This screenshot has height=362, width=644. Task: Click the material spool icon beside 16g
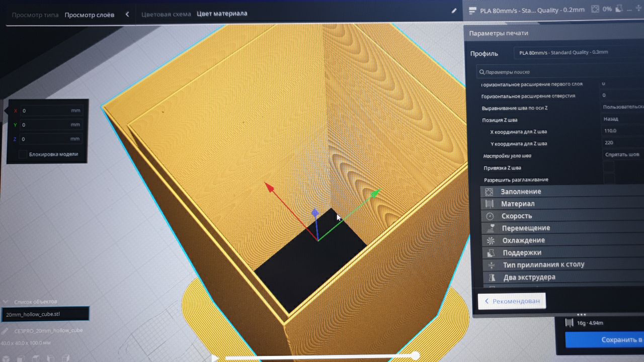tap(570, 323)
